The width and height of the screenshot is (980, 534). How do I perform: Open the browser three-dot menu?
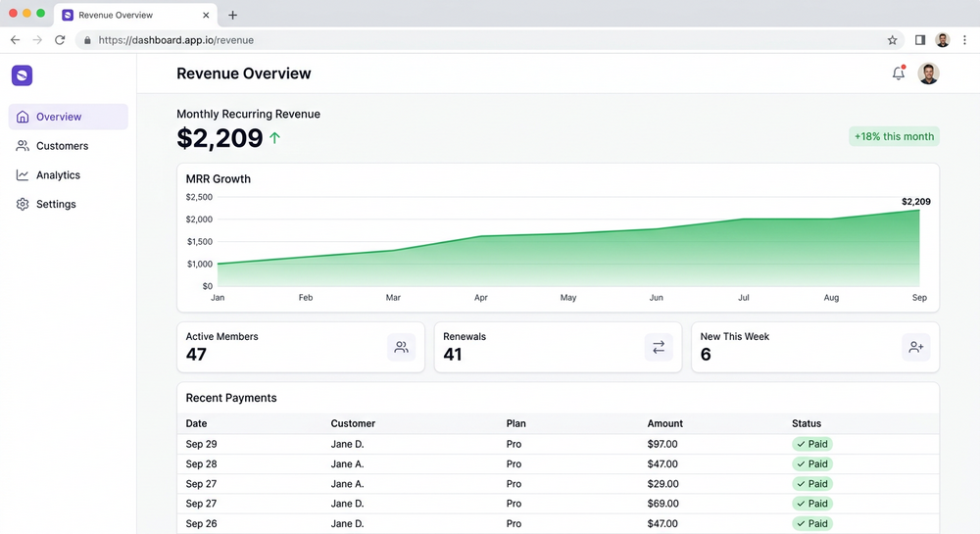[964, 40]
